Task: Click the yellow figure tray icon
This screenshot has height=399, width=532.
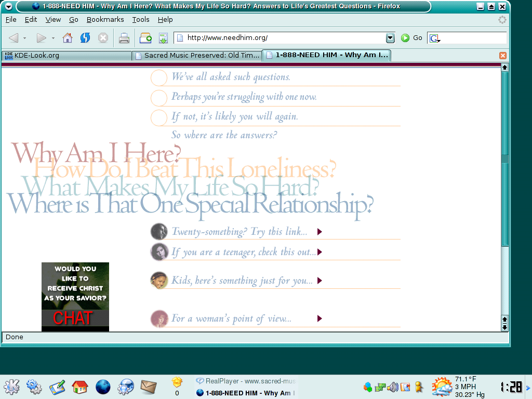Action: coord(419,387)
